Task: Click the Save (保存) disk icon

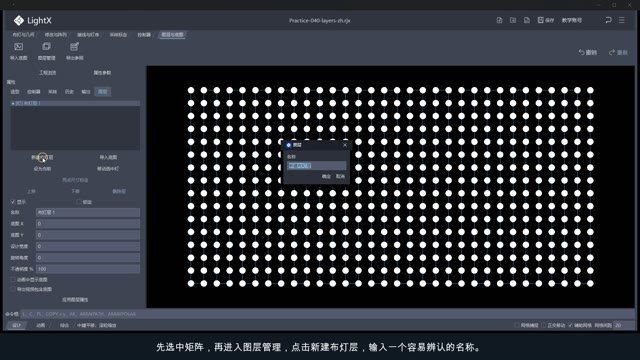Action: point(540,20)
